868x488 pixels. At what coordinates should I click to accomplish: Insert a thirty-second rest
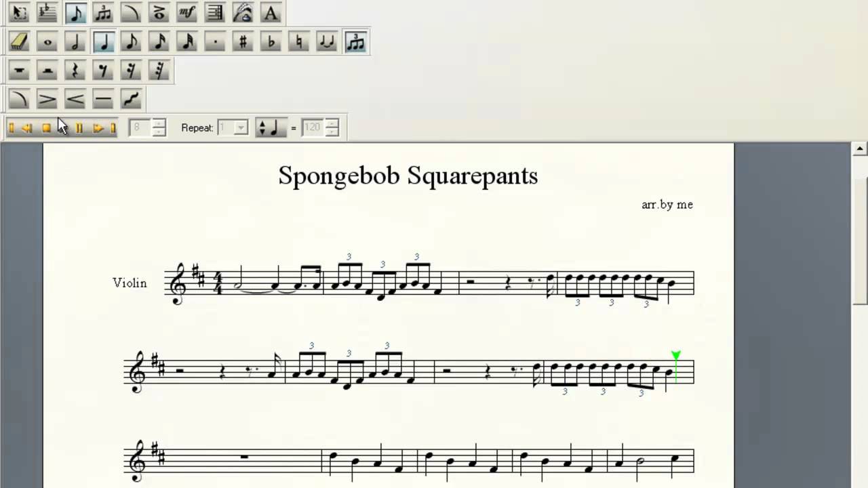click(159, 70)
